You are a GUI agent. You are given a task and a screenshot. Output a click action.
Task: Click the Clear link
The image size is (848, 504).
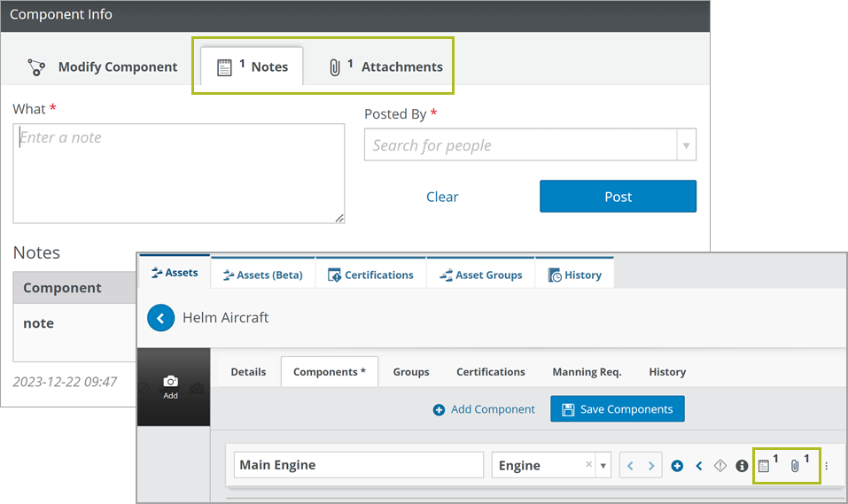pos(442,197)
